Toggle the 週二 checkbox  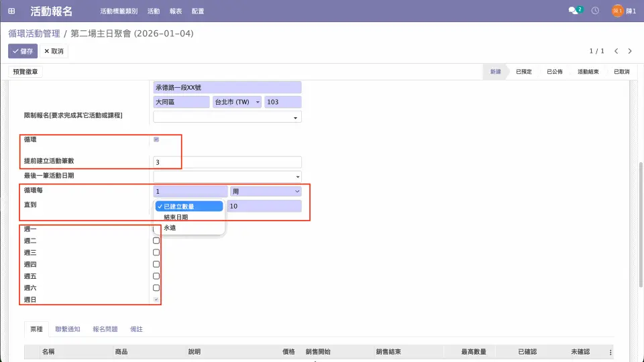(156, 241)
